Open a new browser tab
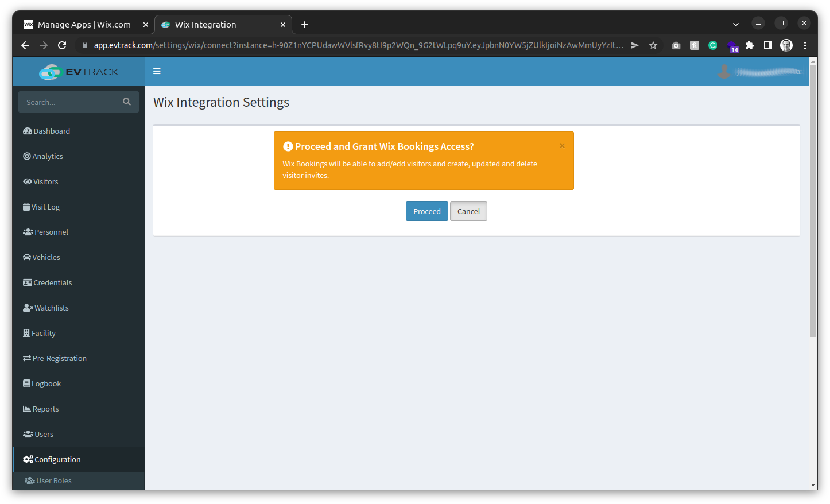 coord(305,25)
